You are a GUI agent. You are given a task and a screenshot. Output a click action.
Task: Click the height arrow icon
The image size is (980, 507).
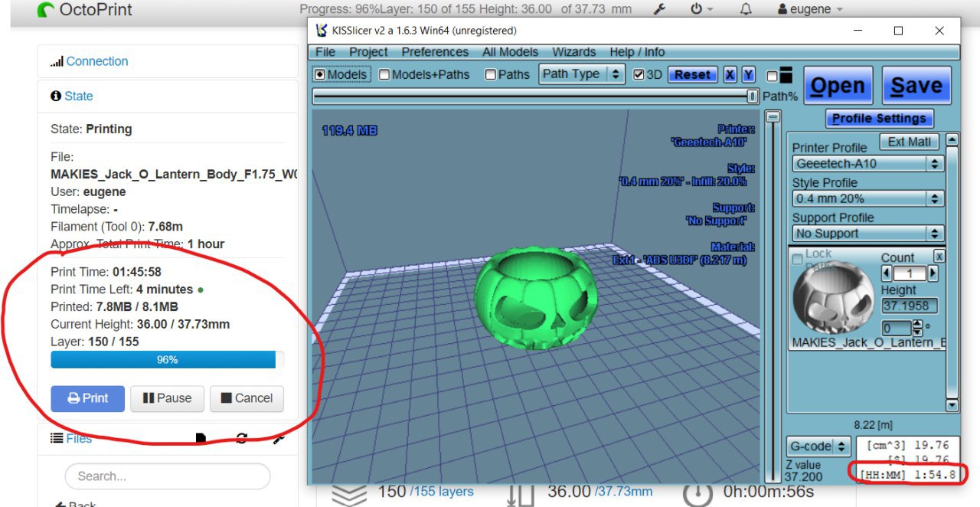(x=521, y=493)
